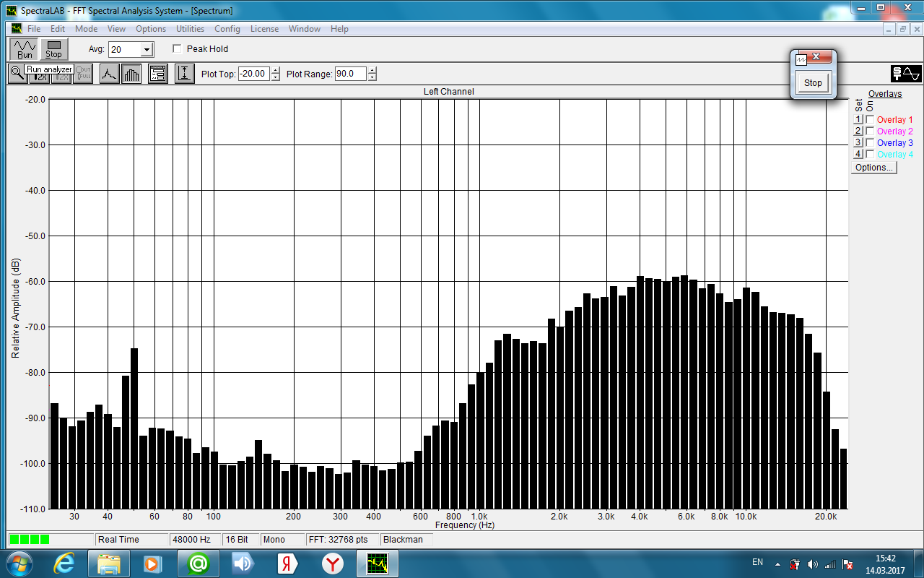Increase the Plot Range with up arrow
This screenshot has height=578, width=924.
pyautogui.click(x=372, y=70)
